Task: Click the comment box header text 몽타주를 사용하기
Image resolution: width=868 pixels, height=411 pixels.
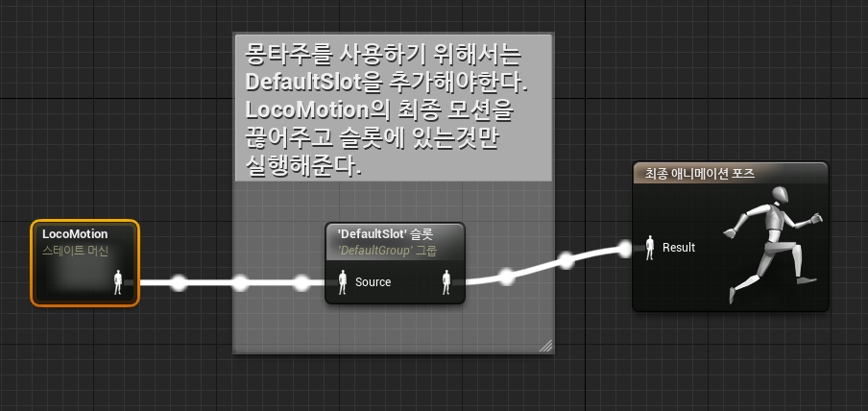Action: click(x=336, y=56)
